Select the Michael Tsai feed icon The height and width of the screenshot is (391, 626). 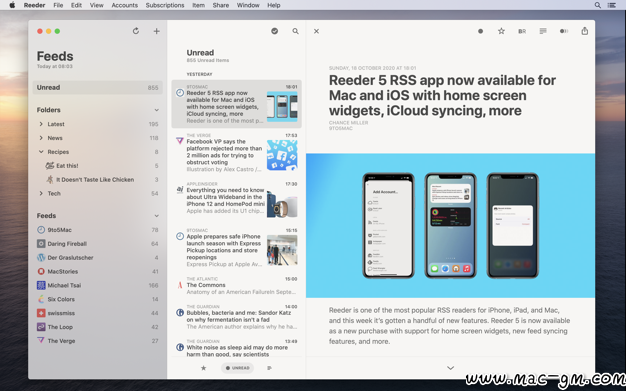coord(41,285)
